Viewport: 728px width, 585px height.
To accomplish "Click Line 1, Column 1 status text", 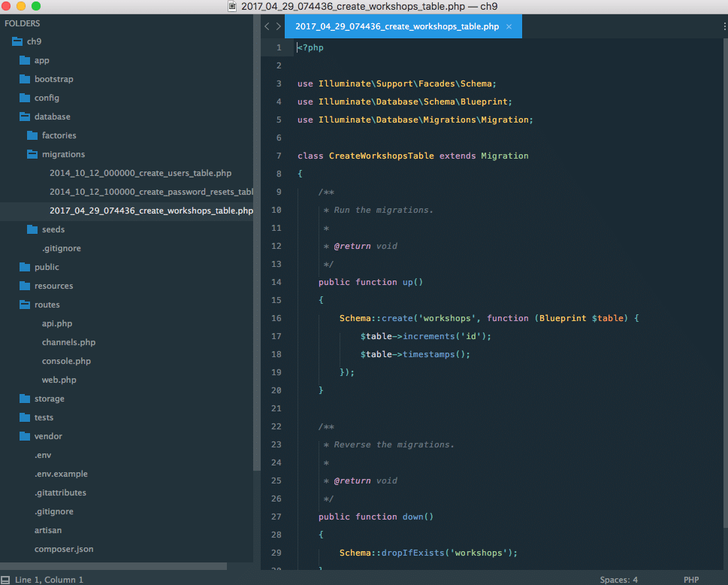I will [50, 580].
